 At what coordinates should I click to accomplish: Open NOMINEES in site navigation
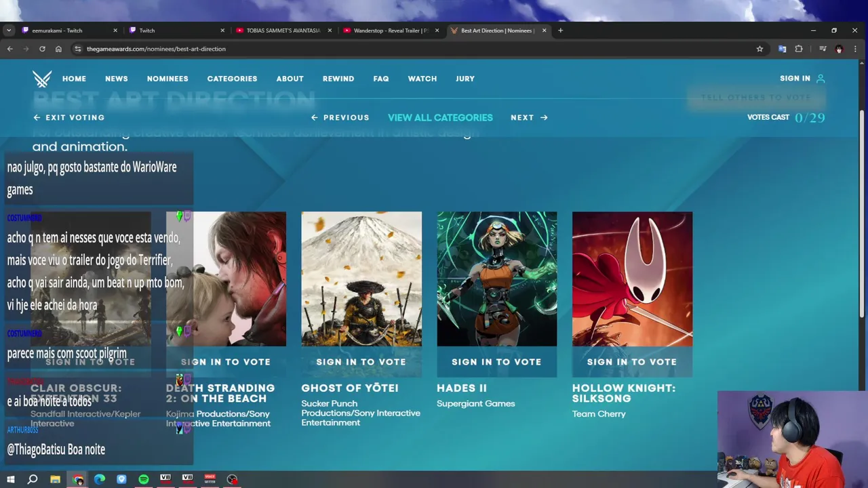click(167, 79)
